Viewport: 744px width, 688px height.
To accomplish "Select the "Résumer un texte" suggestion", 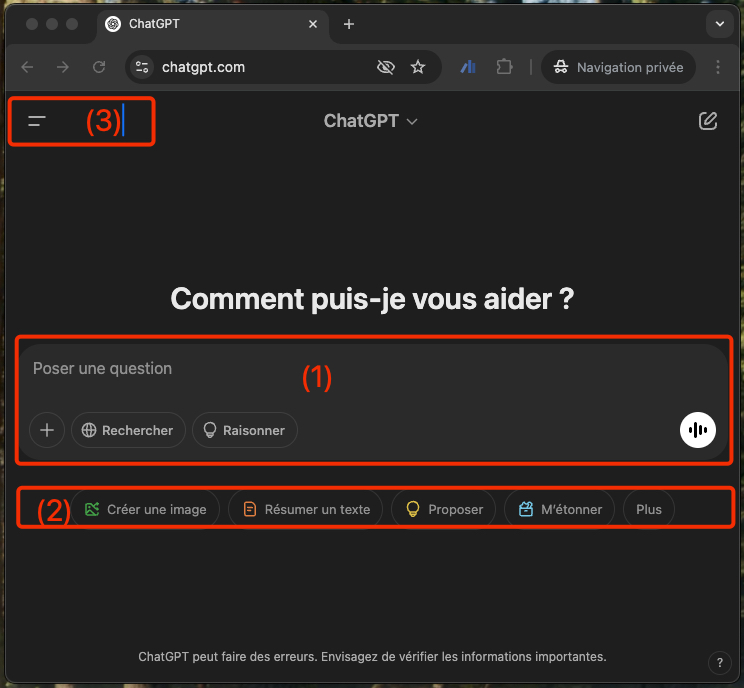I will point(306,509).
